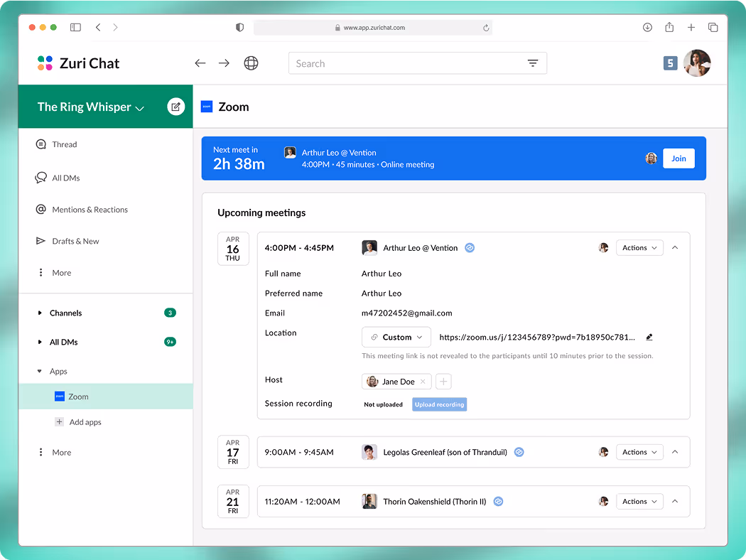Click host avatar left of the Legolas Greenleaf Actions
This screenshot has height=560, width=746.
coord(603,451)
